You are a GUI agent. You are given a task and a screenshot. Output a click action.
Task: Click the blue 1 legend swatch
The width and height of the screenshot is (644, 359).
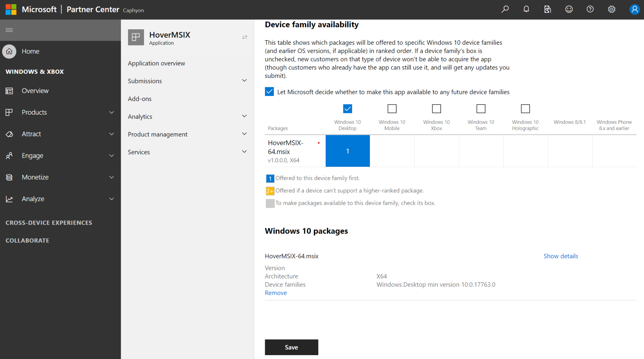tap(270, 178)
